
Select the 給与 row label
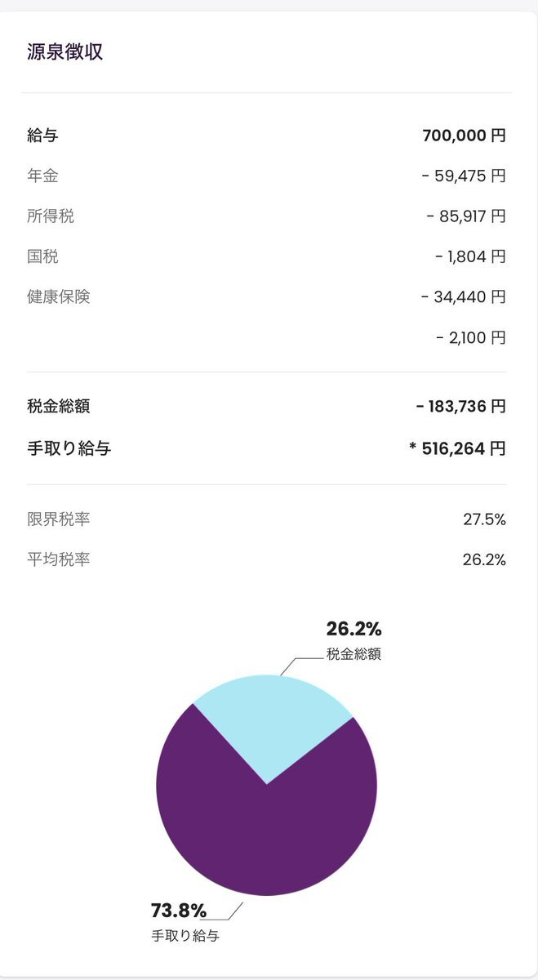42,136
